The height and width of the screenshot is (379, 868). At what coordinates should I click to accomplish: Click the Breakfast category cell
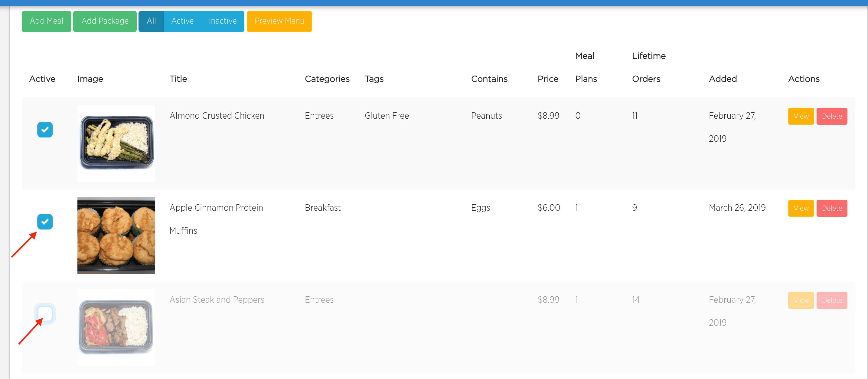coord(322,208)
